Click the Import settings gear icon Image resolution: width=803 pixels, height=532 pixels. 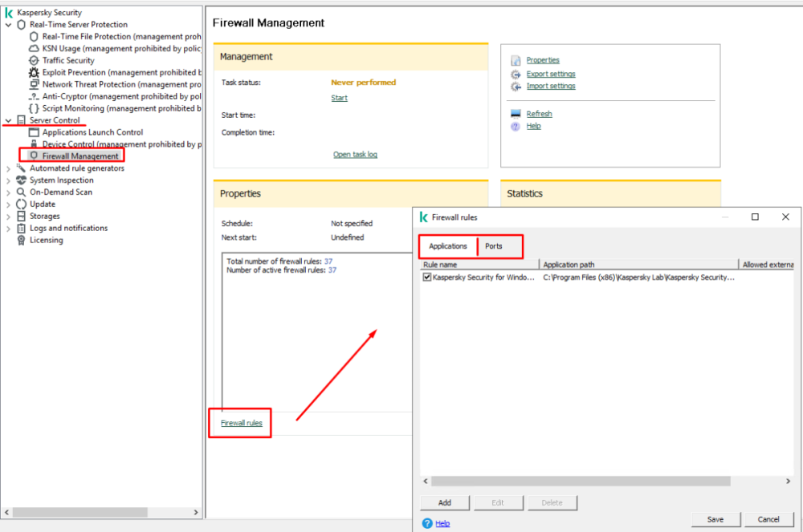(516, 87)
